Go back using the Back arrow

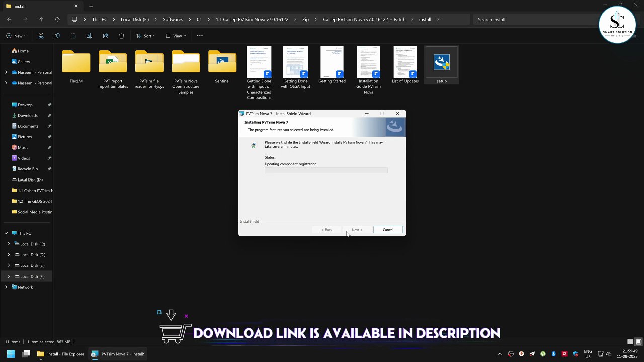(x=9, y=19)
